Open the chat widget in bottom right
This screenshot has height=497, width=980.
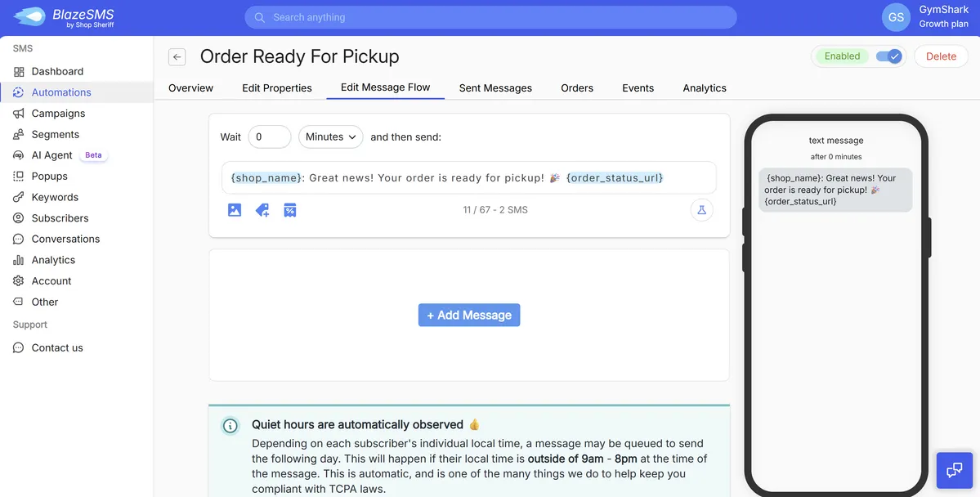tap(954, 470)
